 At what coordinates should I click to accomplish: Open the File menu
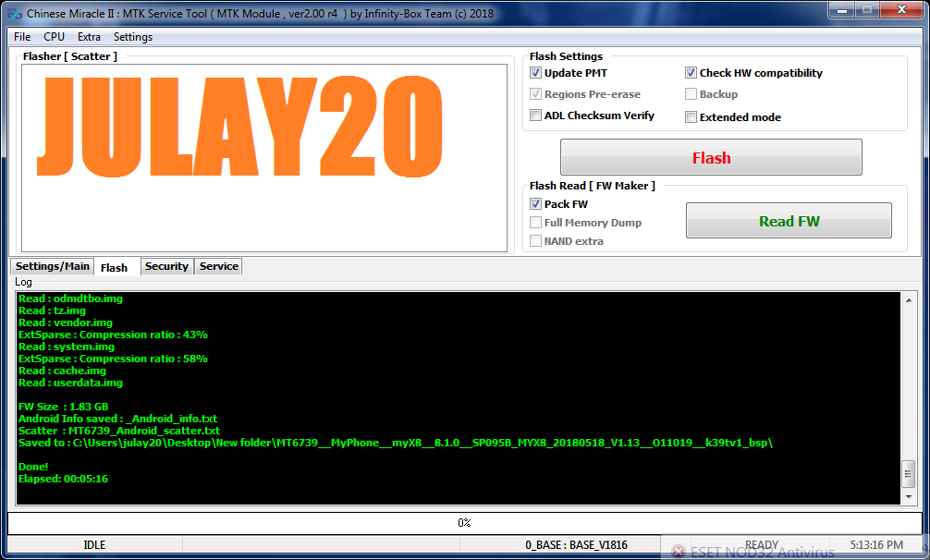[x=22, y=37]
